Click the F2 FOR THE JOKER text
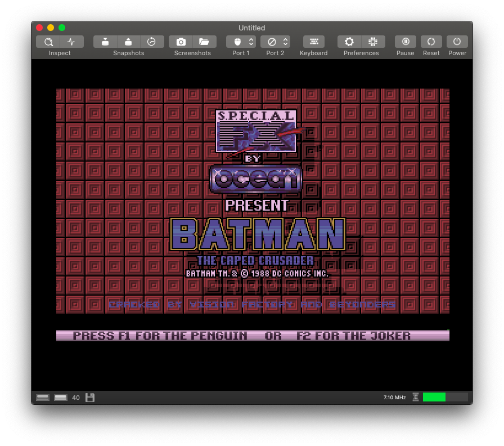504x446 pixels. (x=354, y=336)
